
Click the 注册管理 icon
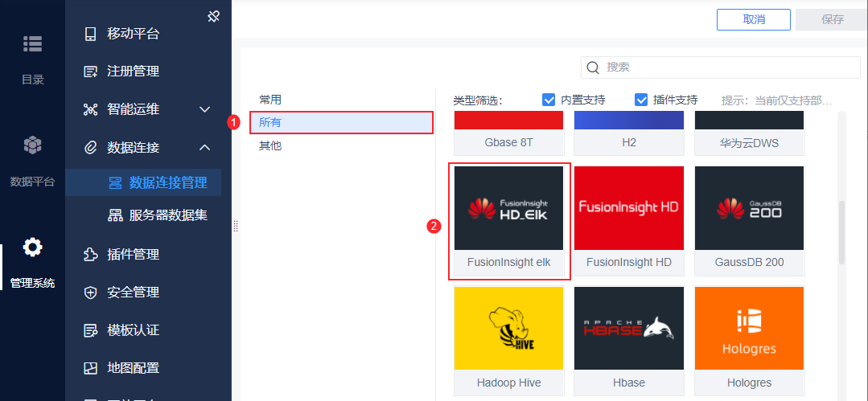[90, 72]
